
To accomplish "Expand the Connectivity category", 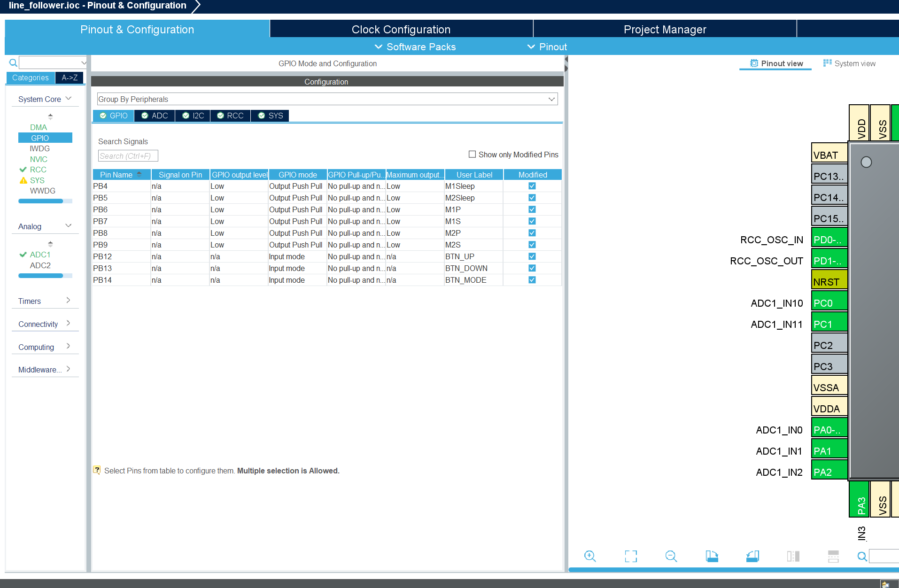I will click(x=45, y=324).
